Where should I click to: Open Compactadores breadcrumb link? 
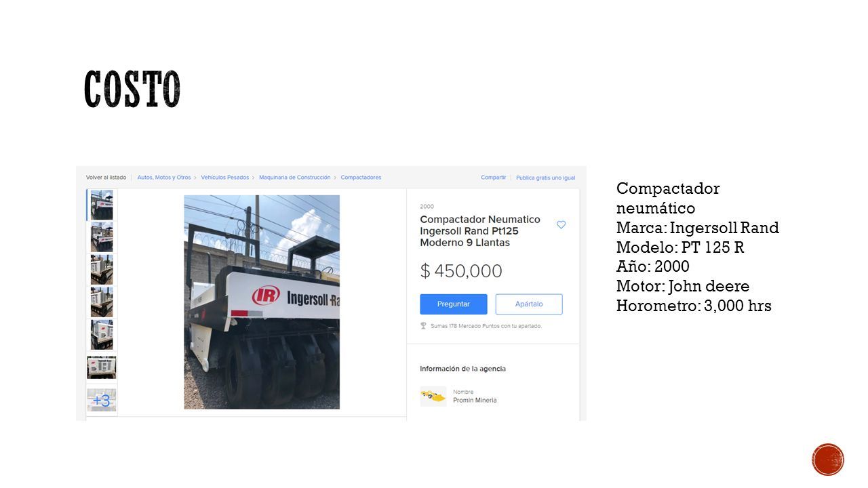click(x=361, y=178)
